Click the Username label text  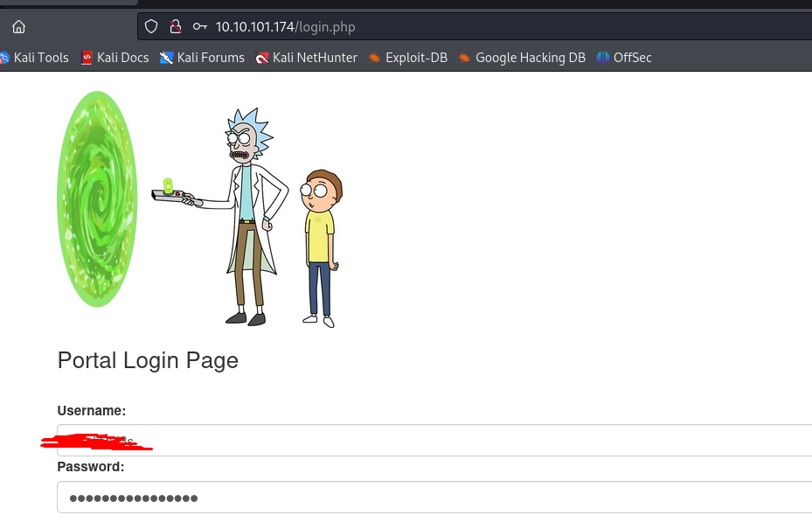click(92, 411)
